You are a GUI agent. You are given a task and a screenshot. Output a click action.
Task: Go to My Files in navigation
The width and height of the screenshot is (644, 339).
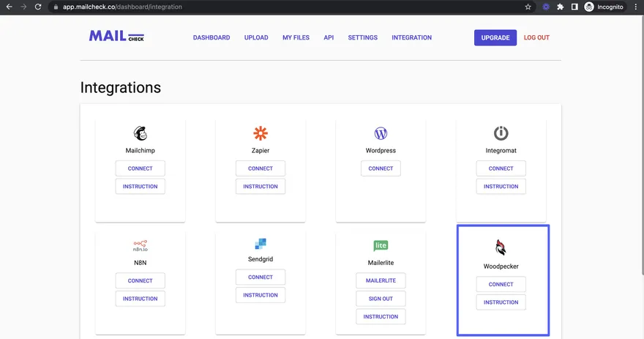pos(296,38)
